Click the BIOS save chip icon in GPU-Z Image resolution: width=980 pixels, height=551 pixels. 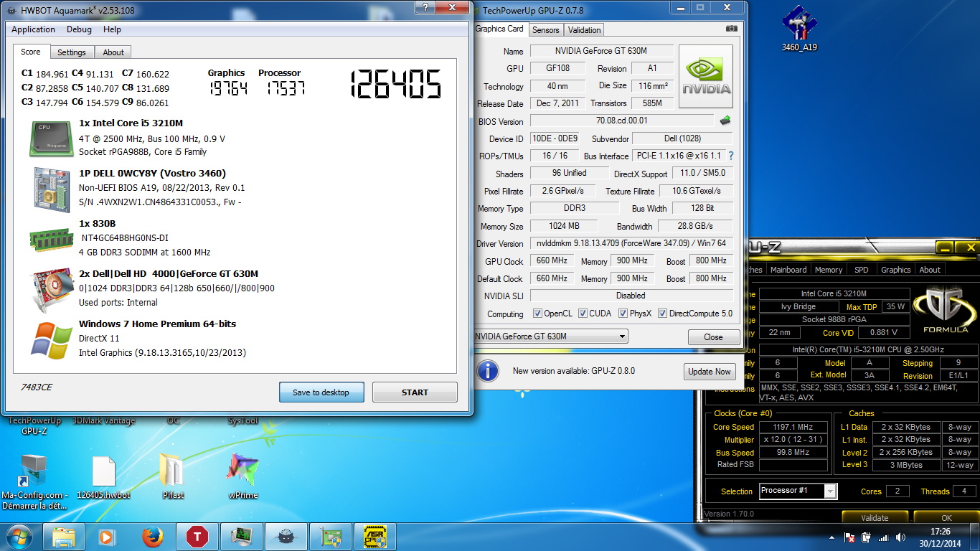click(725, 121)
